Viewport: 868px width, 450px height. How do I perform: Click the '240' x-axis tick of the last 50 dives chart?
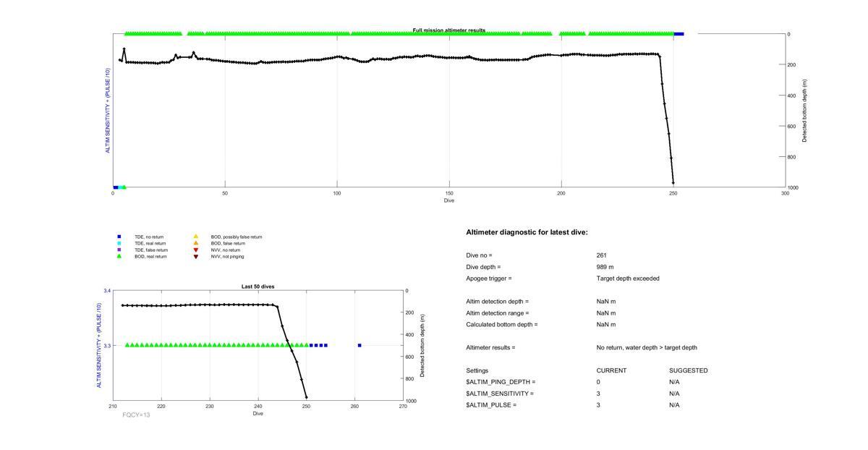pyautogui.click(x=258, y=407)
